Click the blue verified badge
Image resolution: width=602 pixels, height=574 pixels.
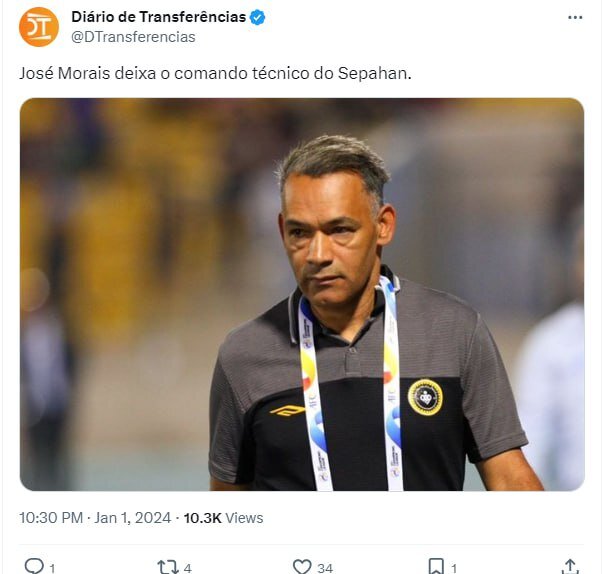[x=257, y=17]
